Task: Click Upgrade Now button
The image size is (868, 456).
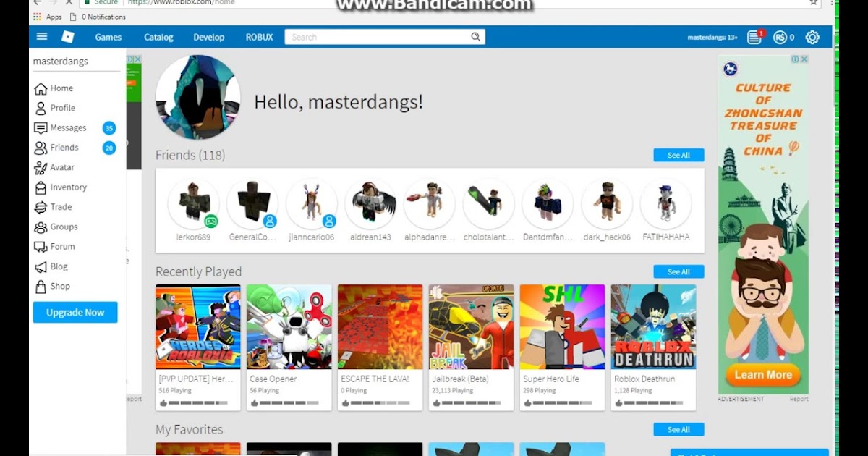Action: (75, 313)
